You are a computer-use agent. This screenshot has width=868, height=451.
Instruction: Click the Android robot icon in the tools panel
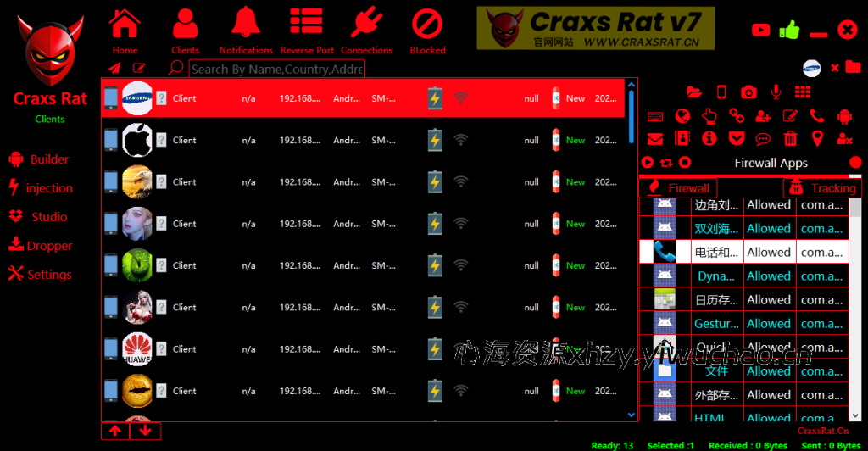[x=844, y=116]
